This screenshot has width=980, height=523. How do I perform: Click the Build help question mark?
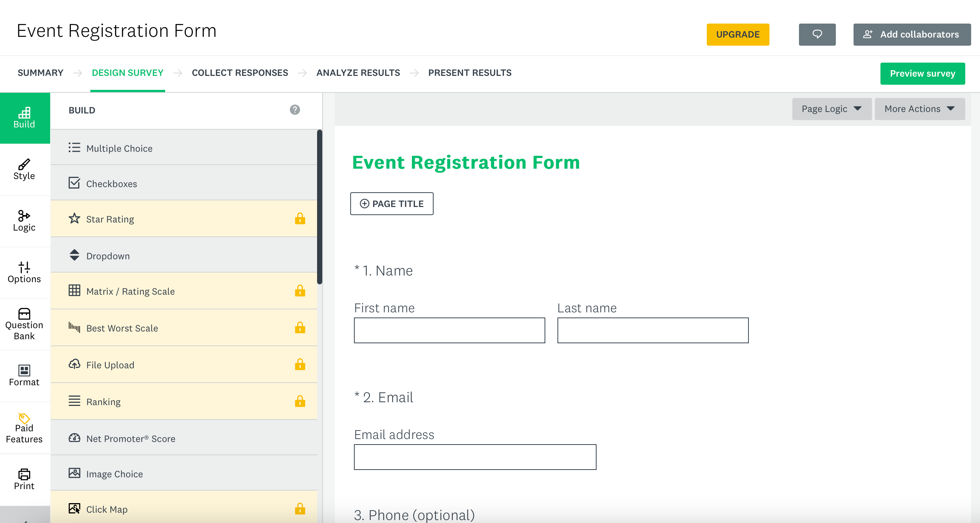[x=295, y=110]
